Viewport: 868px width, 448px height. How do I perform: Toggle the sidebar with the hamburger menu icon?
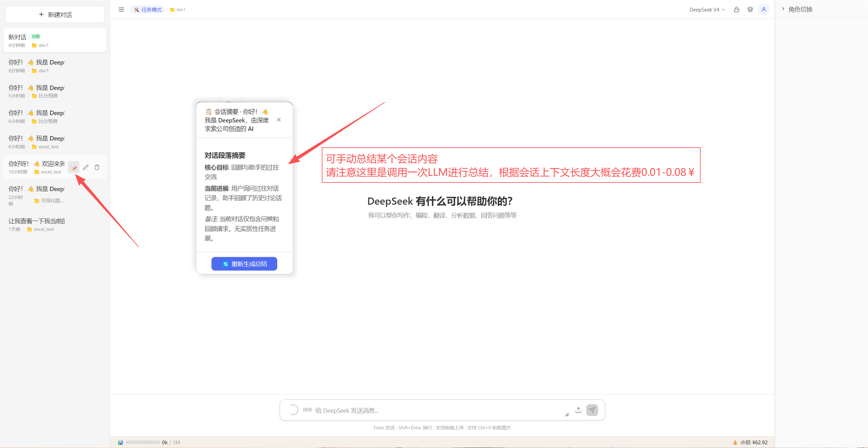(121, 10)
